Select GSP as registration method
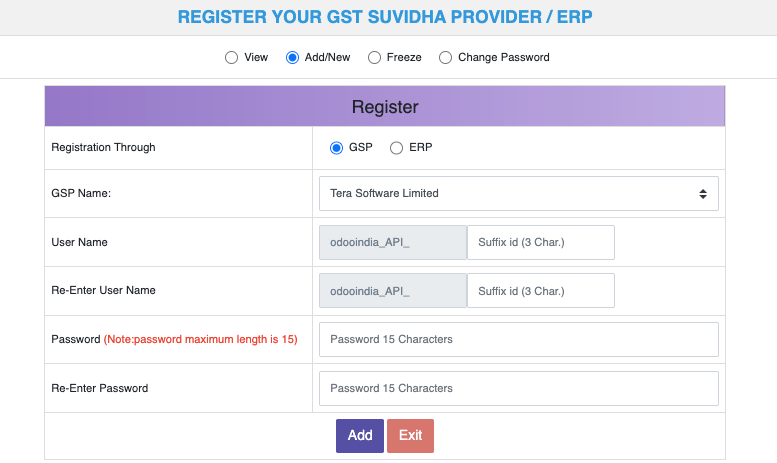The height and width of the screenshot is (463, 777). click(337, 148)
